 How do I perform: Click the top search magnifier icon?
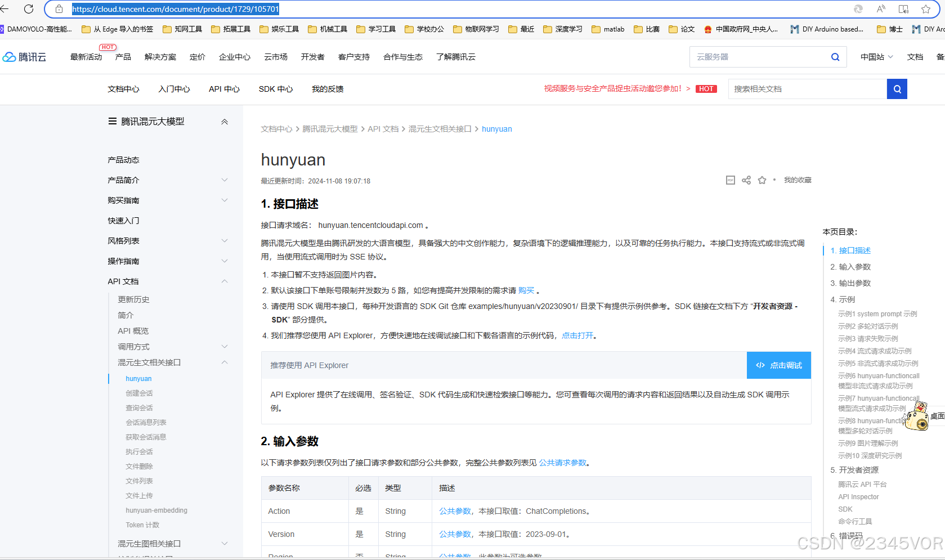click(835, 57)
